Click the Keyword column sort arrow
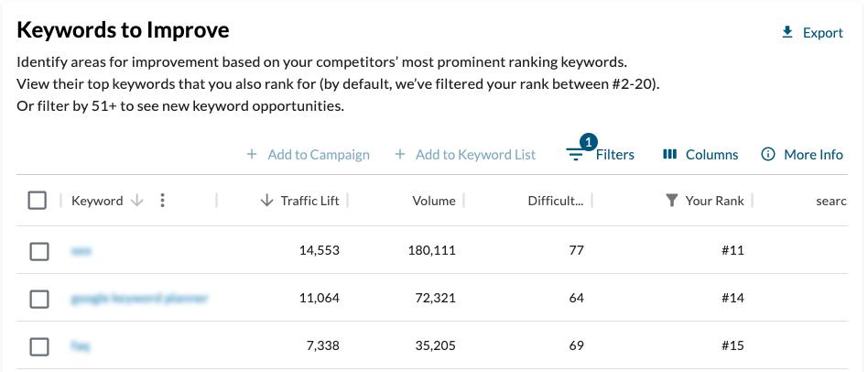The image size is (868, 372). pyautogui.click(x=137, y=201)
